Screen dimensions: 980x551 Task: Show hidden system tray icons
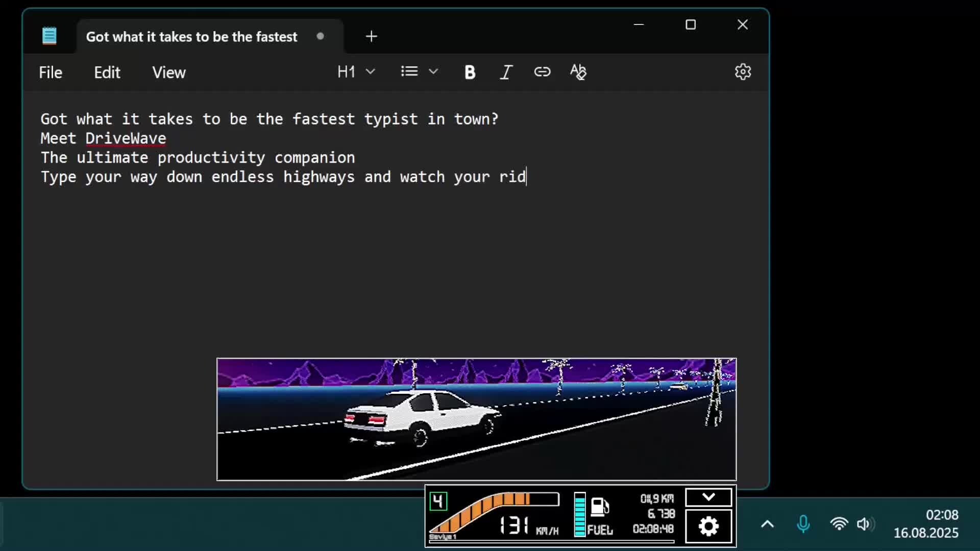(x=767, y=524)
